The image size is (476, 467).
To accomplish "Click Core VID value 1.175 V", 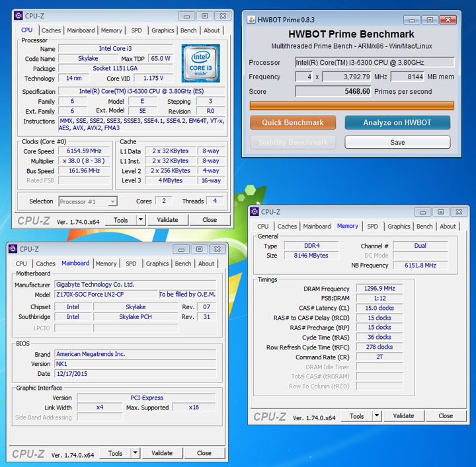I will coord(153,78).
